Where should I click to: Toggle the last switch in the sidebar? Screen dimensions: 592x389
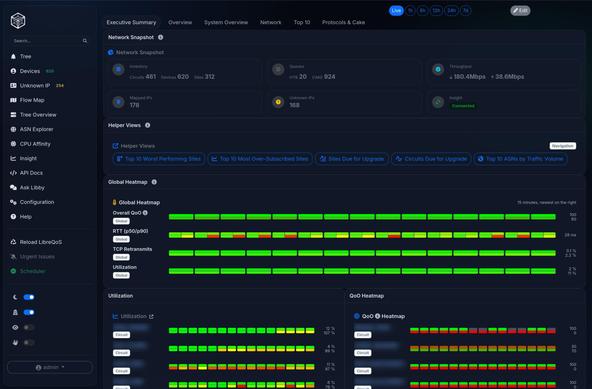pos(29,343)
